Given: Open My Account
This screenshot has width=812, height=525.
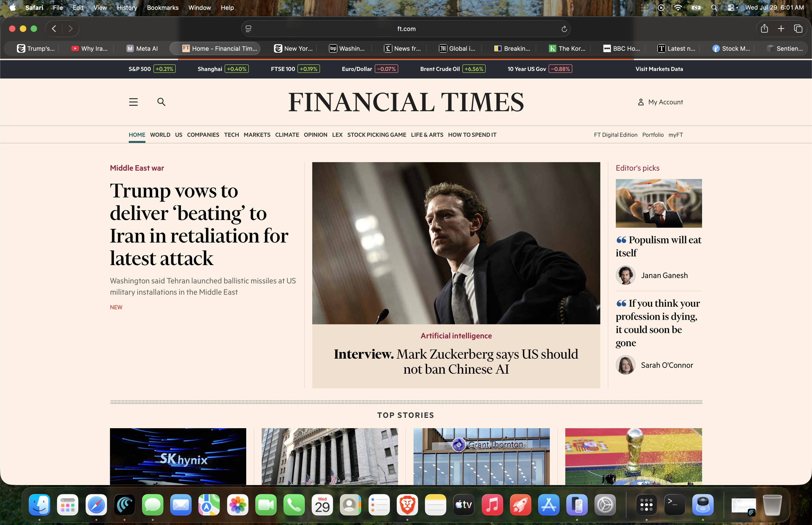Looking at the screenshot, I should [660, 102].
